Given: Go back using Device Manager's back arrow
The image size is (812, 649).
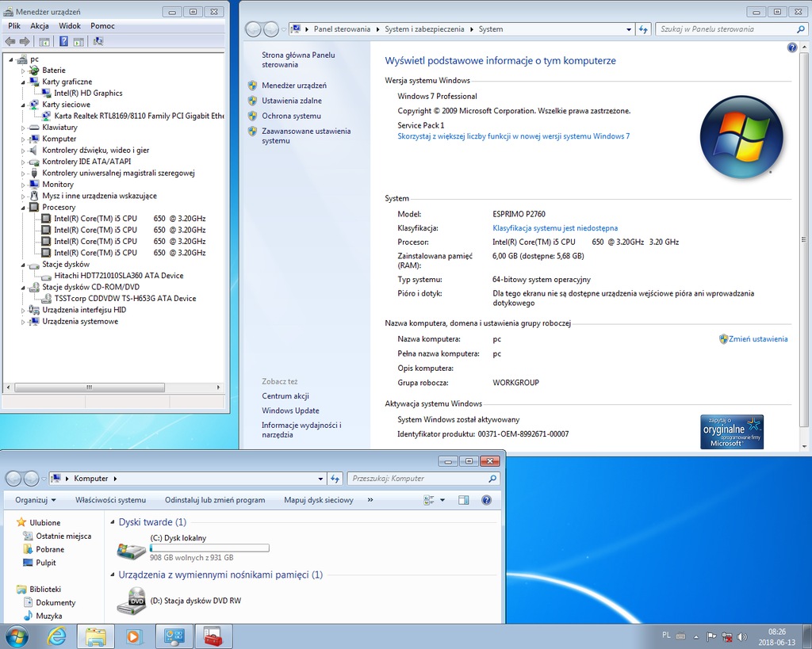Looking at the screenshot, I should (x=10, y=41).
